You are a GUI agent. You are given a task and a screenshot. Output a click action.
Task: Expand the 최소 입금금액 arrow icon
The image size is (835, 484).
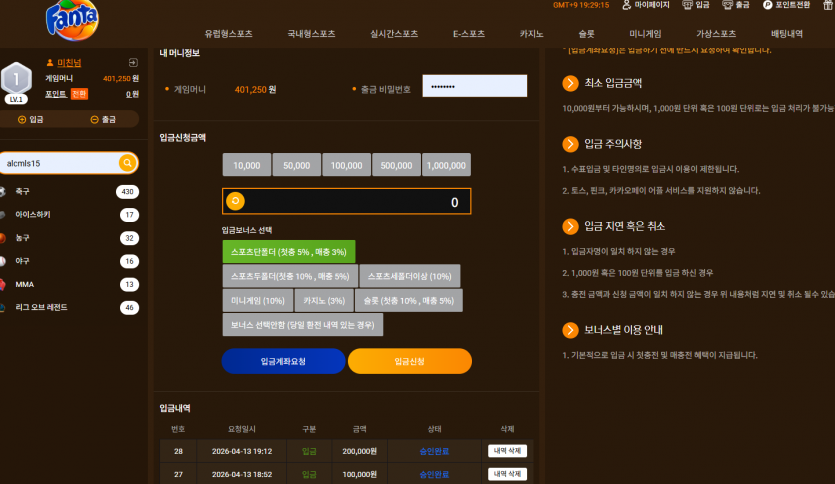[x=570, y=83]
